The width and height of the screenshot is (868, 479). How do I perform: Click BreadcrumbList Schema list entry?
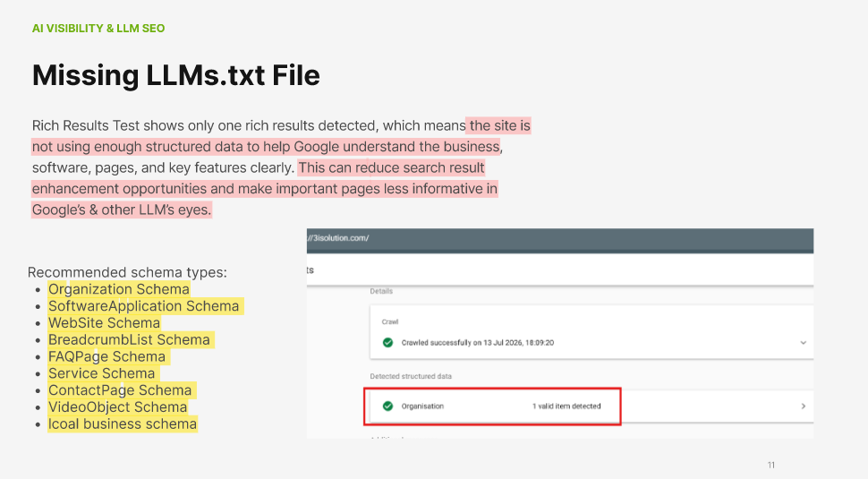129,340
